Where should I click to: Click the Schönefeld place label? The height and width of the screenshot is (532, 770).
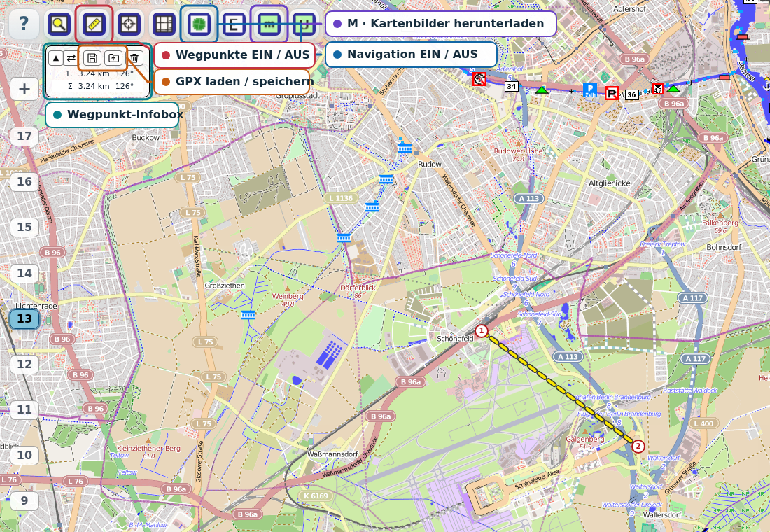pos(455,339)
